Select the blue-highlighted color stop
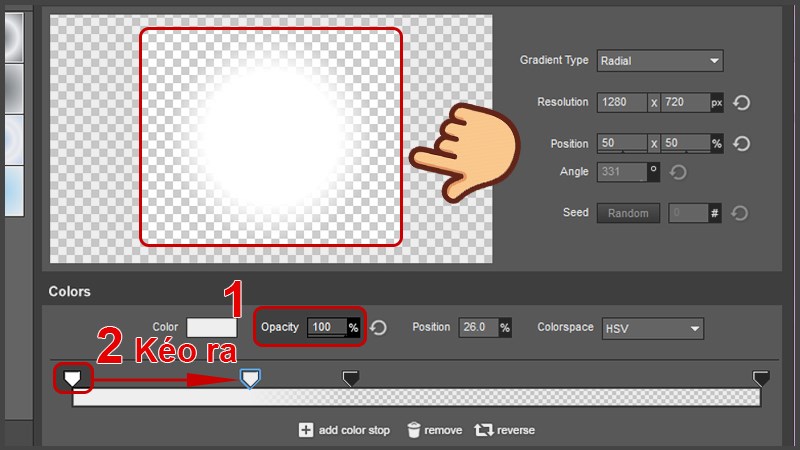The width and height of the screenshot is (800, 450). pos(251,377)
